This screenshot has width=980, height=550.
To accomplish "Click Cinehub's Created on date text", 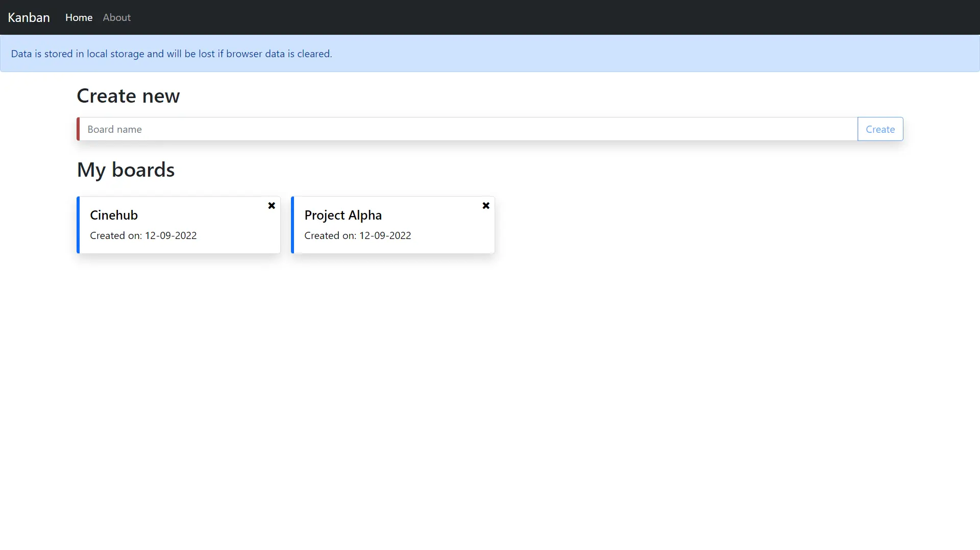I will coord(143,235).
